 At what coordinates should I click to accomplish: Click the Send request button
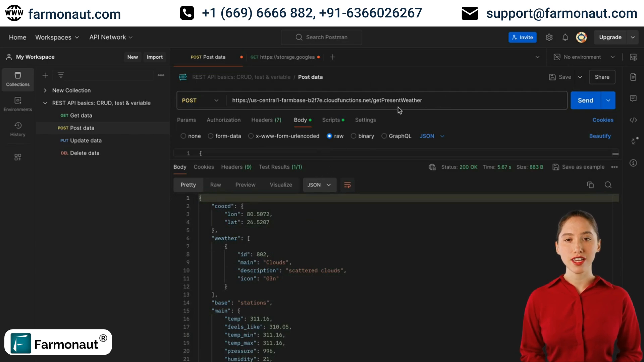[585, 100]
